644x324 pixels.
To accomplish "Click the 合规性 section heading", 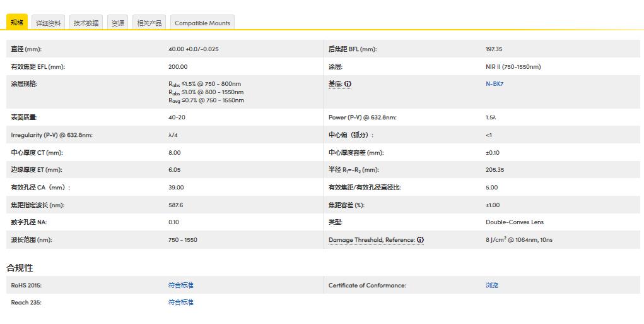I will (x=20, y=268).
